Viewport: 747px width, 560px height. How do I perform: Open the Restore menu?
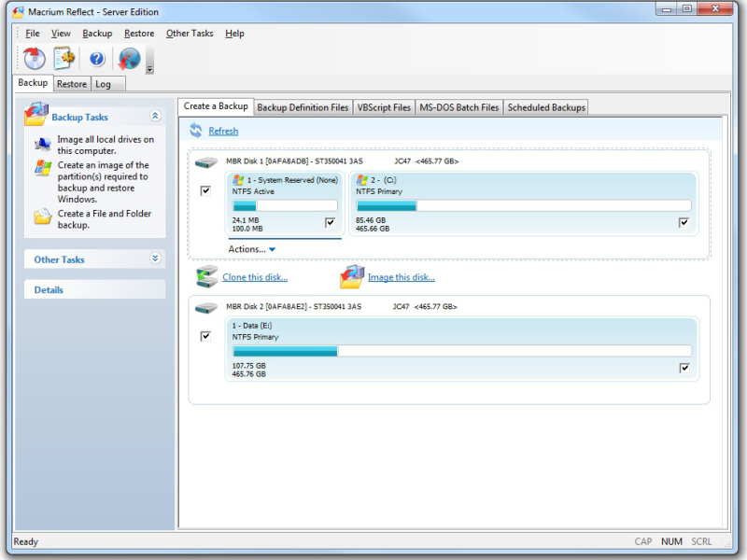pos(139,34)
